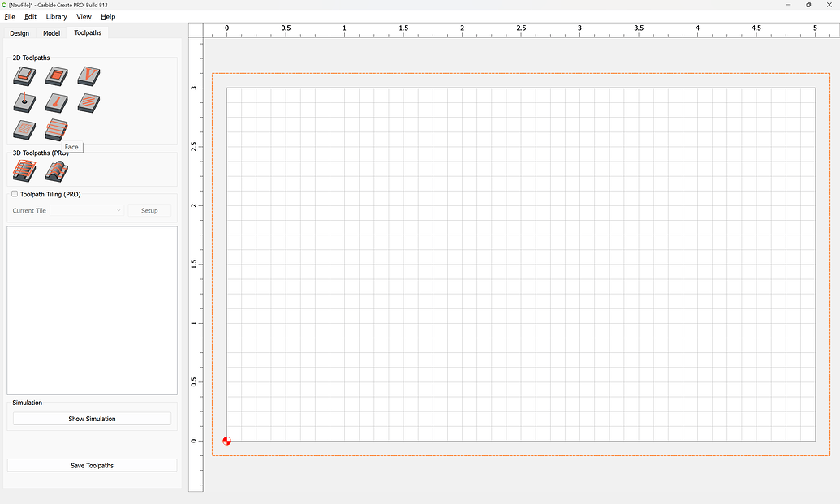Open the Library menu
Screen dimensions: 840x504
56,16
